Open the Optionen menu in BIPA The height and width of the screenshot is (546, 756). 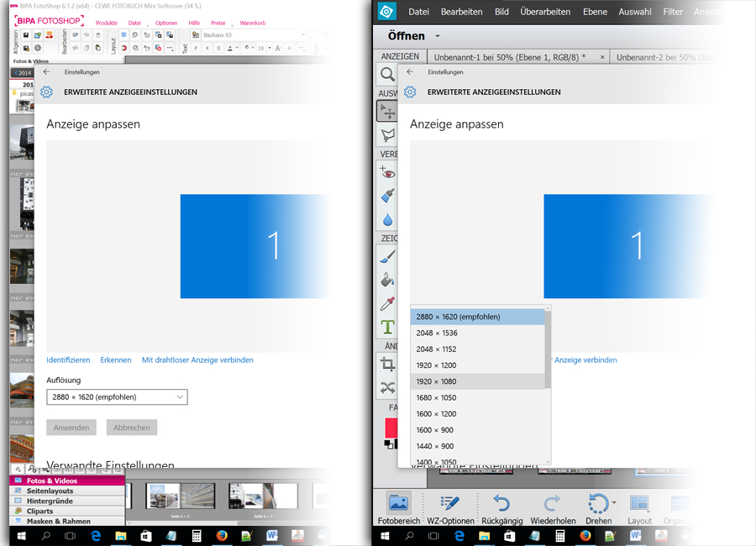[166, 23]
